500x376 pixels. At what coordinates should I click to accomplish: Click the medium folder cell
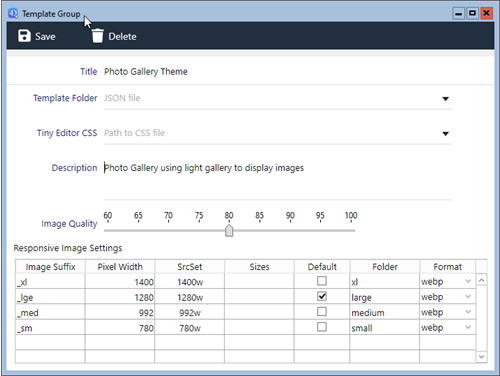tap(385, 312)
